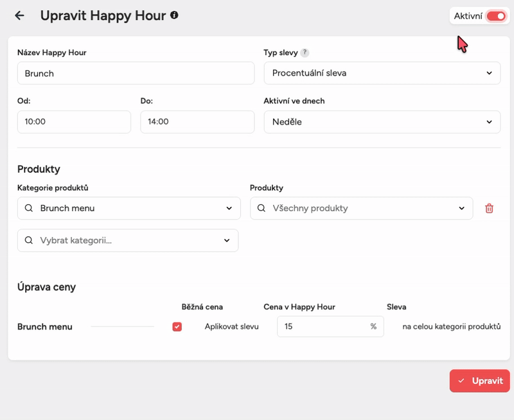This screenshot has width=514, height=420.
Task: Delete the Brunch menu row with trash icon
Action: pos(489,208)
